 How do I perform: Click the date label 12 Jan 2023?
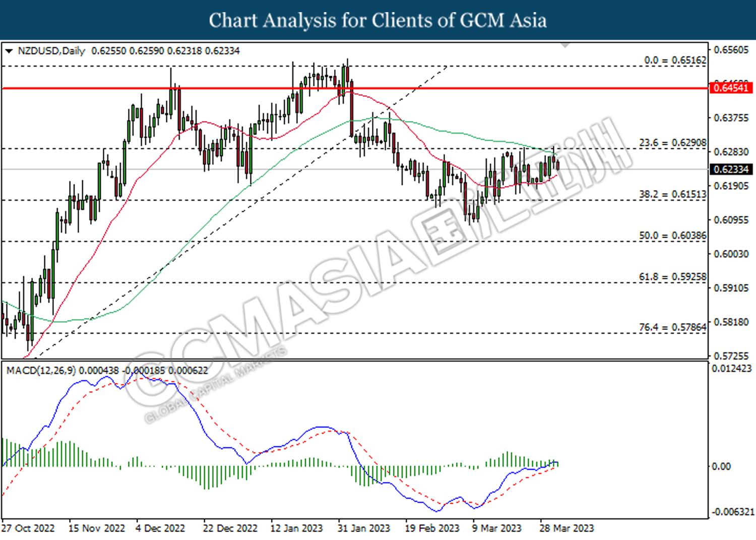click(296, 528)
